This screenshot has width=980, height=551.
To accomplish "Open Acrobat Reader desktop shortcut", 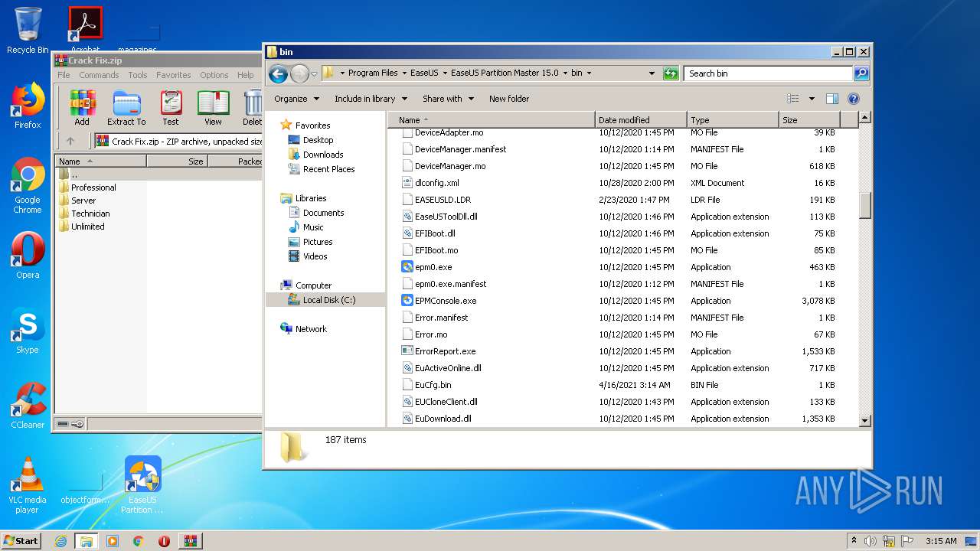I will point(85,31).
